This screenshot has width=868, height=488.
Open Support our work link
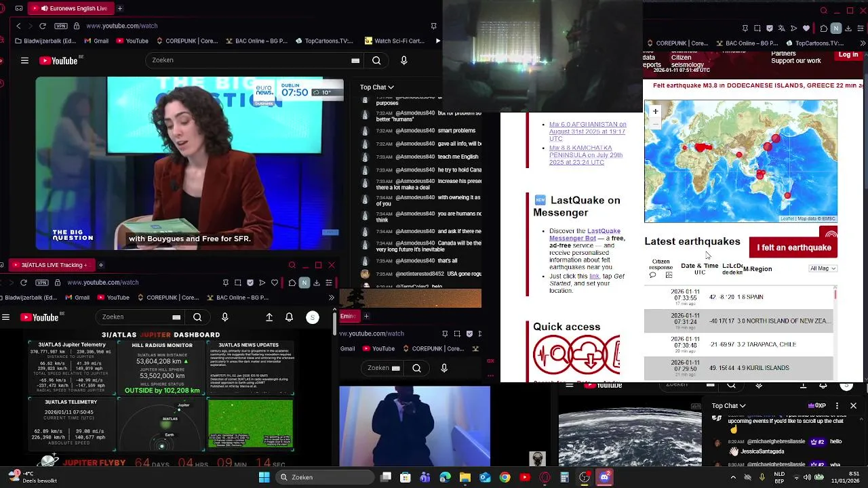796,61
